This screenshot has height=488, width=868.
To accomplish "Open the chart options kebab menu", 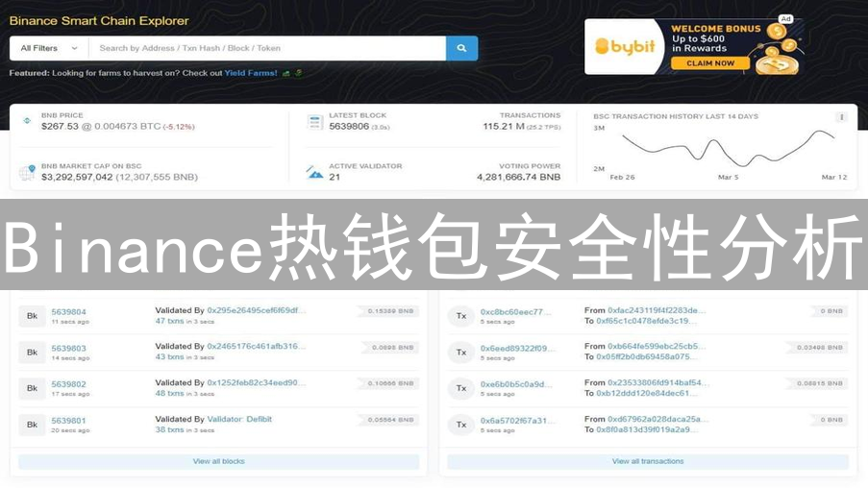I will pos(841,117).
